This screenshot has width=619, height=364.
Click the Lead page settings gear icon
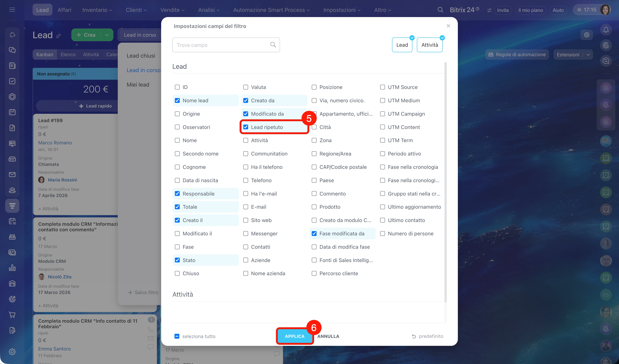pos(587,35)
